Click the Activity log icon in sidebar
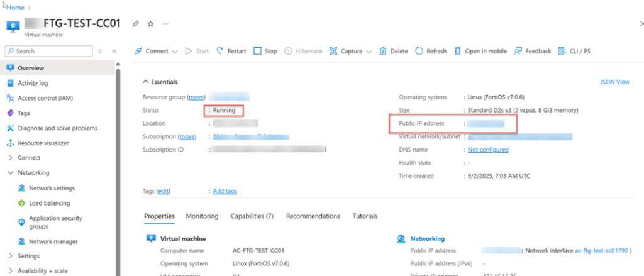 pyautogui.click(x=10, y=83)
